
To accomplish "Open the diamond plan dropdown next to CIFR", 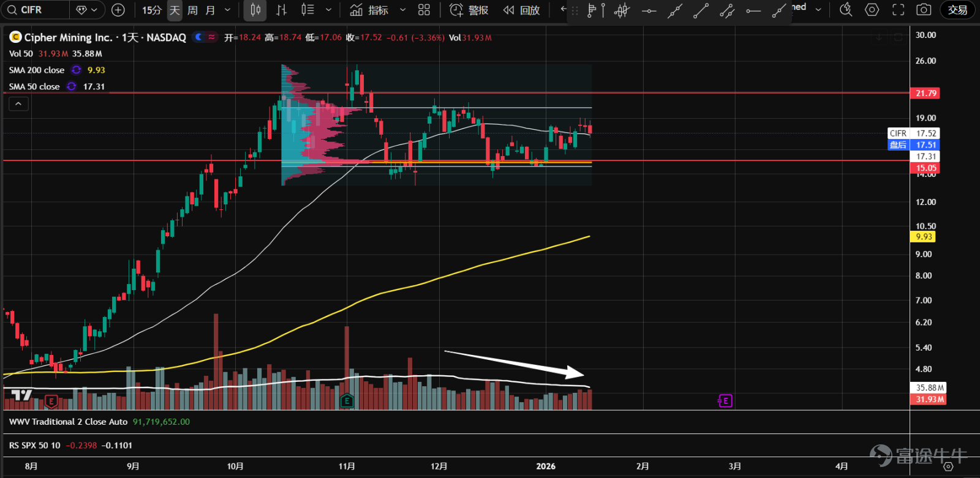I will click(x=87, y=10).
